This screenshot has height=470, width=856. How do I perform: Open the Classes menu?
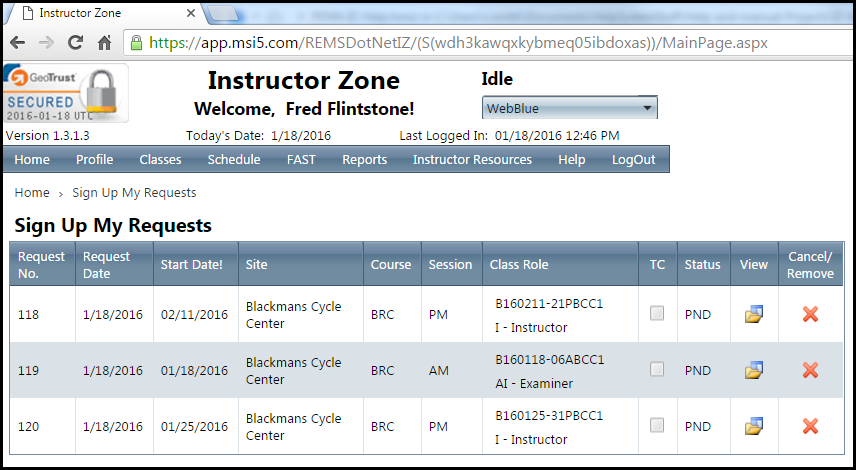[160, 160]
